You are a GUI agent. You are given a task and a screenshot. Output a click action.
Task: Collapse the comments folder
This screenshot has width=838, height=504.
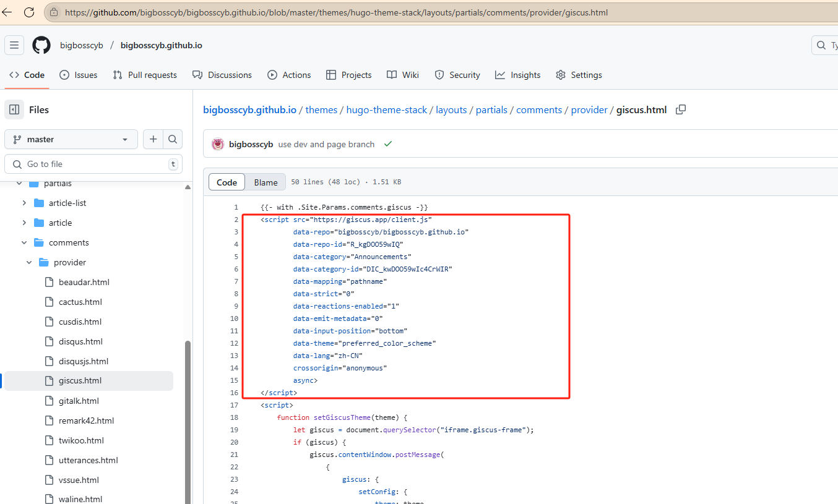pos(24,242)
